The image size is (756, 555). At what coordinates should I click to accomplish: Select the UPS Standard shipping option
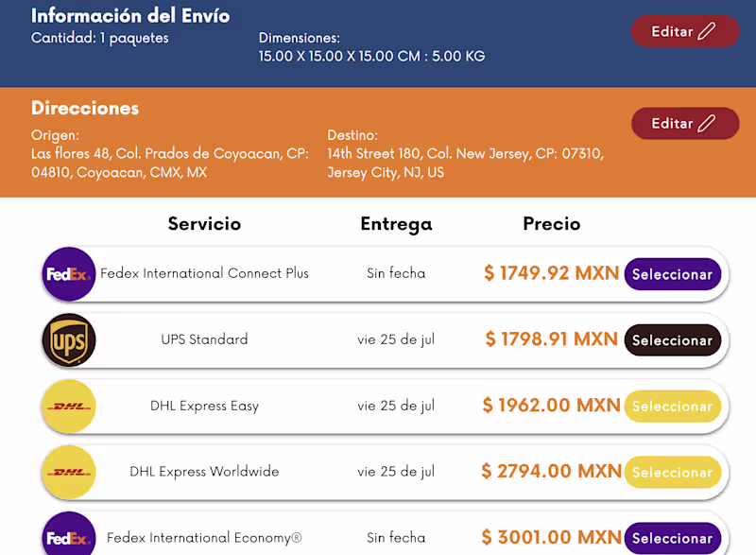(672, 340)
